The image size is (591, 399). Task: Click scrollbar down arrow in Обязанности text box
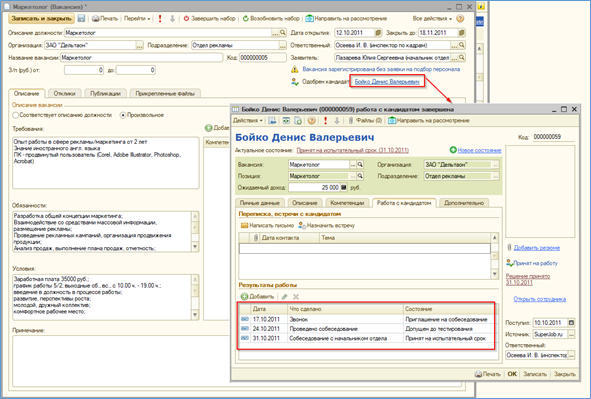(195, 247)
